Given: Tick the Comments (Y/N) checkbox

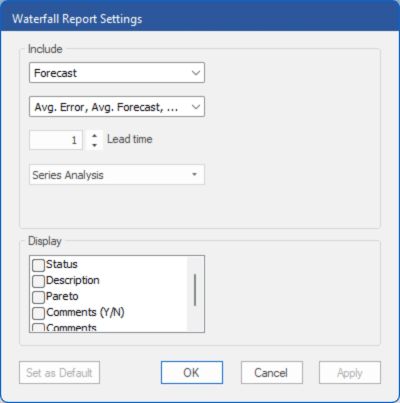Looking at the screenshot, I should click(38, 313).
